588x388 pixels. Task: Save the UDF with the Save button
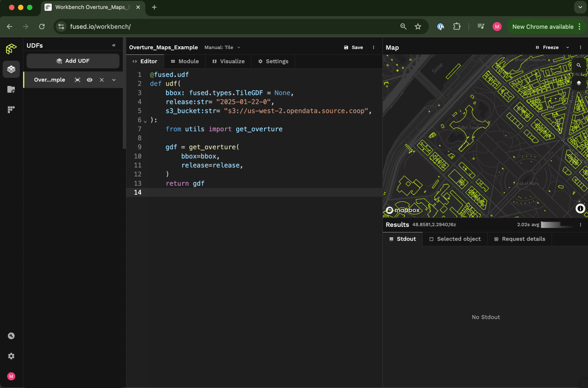(x=353, y=47)
